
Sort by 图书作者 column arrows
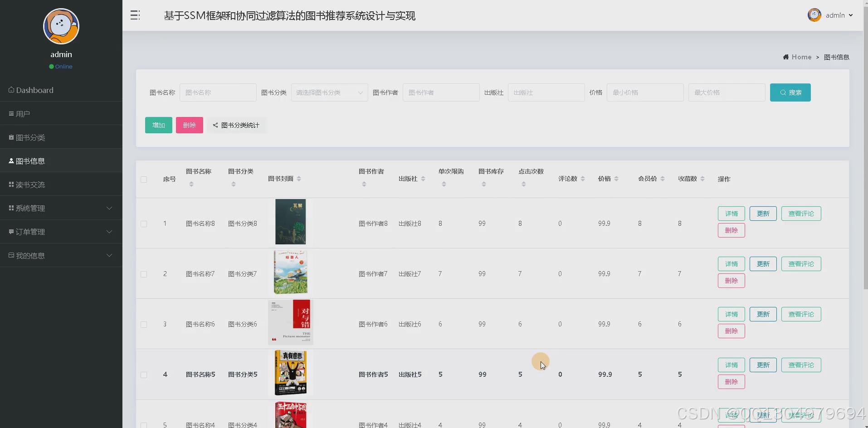click(364, 184)
